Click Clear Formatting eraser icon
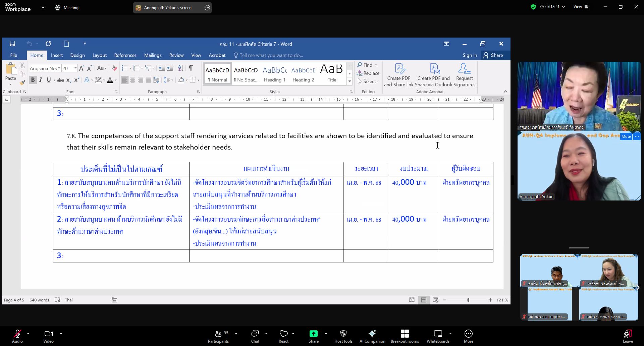 (114, 68)
